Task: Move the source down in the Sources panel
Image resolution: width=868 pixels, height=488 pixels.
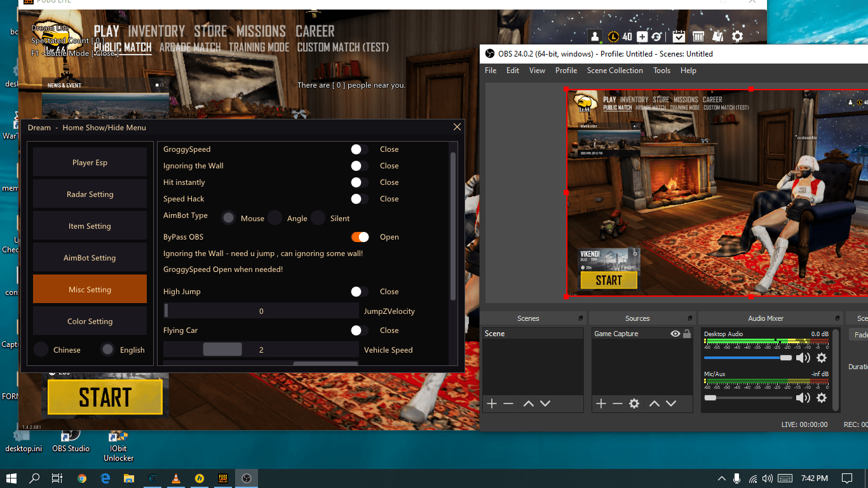Action: [x=671, y=403]
